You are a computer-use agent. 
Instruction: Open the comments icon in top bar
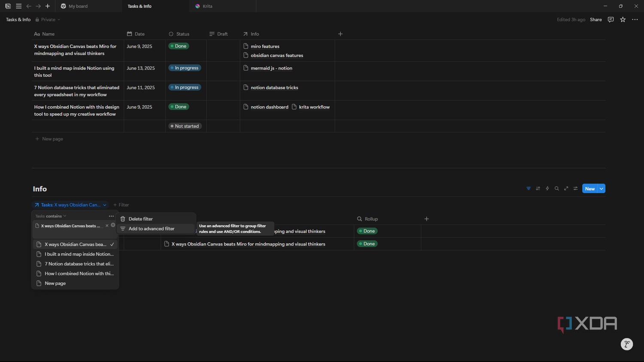pos(611,20)
